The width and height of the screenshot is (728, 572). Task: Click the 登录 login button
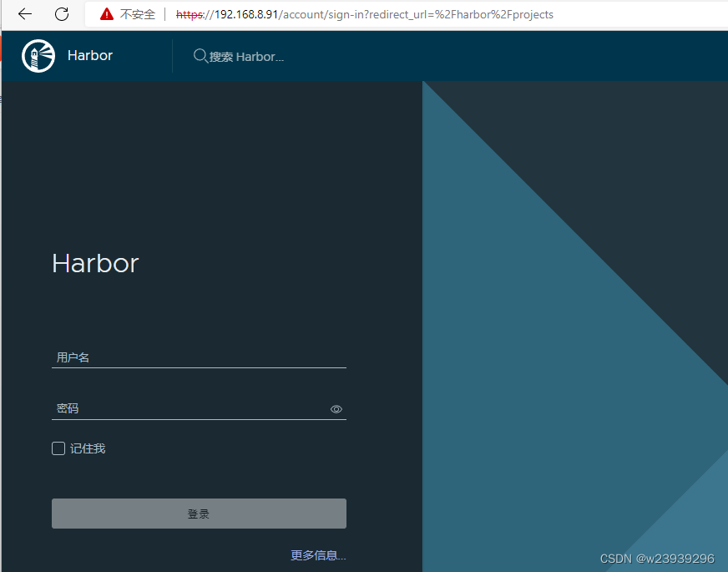point(199,514)
